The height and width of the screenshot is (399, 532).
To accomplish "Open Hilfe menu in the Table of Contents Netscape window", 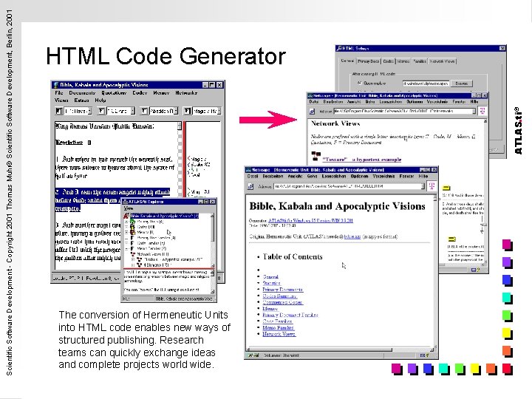I will click(423, 177).
